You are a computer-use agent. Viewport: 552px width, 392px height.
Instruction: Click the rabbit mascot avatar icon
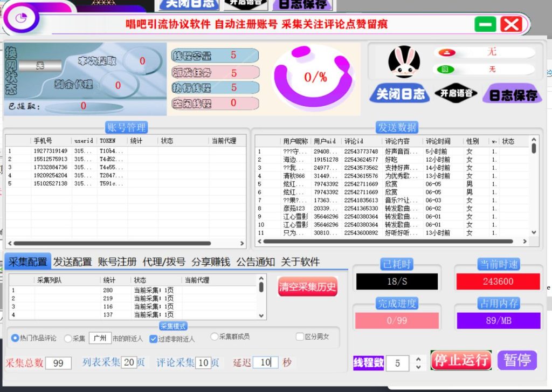(404, 61)
